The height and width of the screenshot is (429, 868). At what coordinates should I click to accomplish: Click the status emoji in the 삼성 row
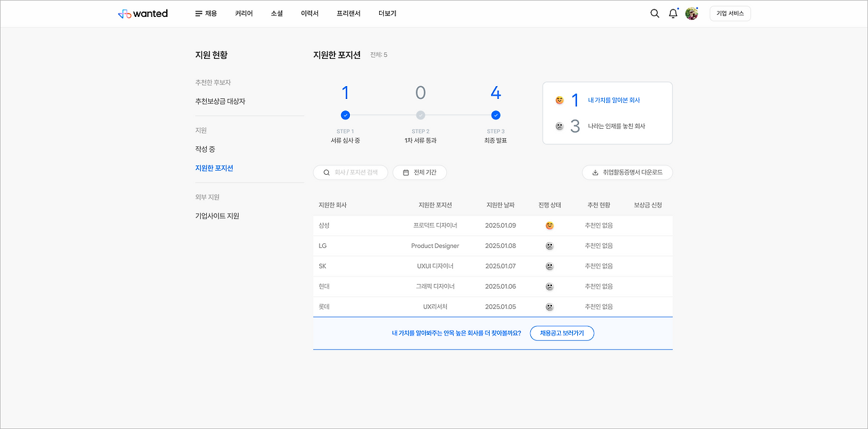[x=549, y=226]
